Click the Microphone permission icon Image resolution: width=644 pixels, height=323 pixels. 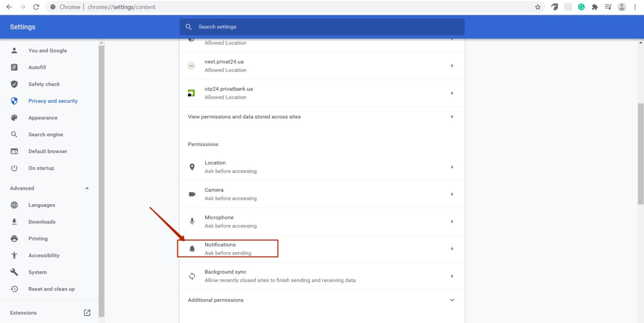(x=192, y=221)
